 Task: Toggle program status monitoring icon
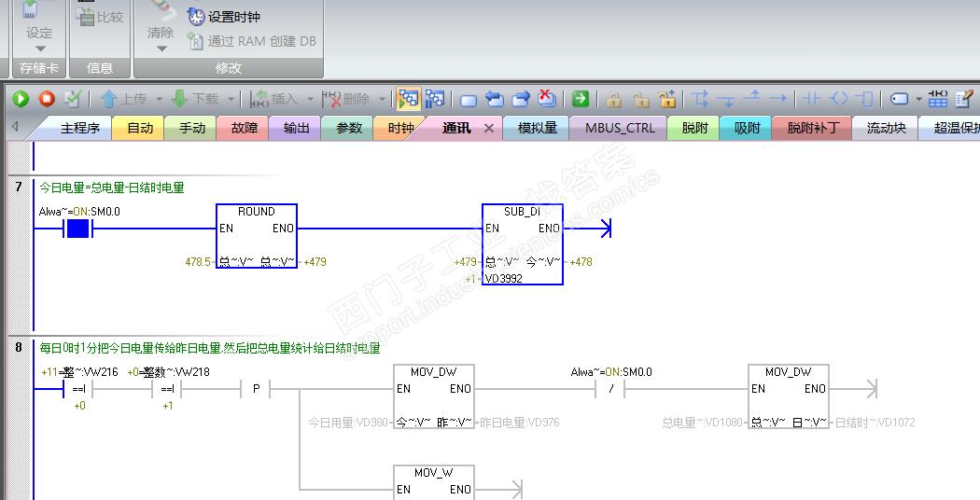pyautogui.click(x=409, y=99)
